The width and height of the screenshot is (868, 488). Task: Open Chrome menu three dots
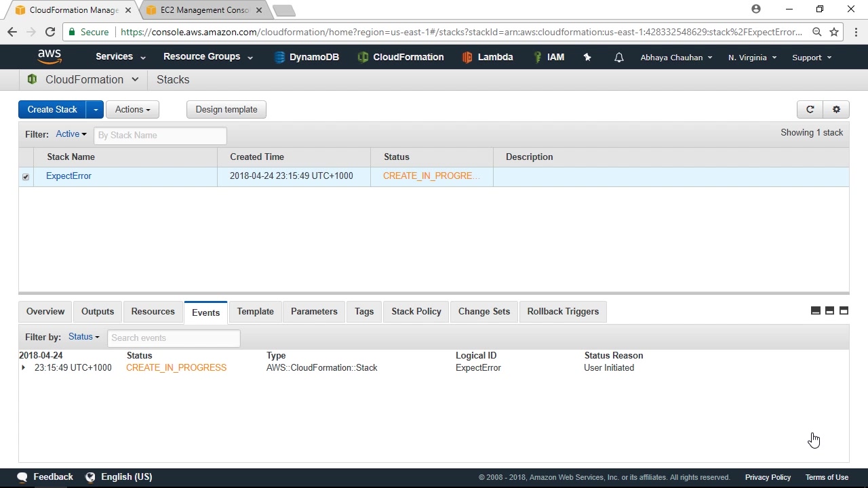tap(856, 32)
